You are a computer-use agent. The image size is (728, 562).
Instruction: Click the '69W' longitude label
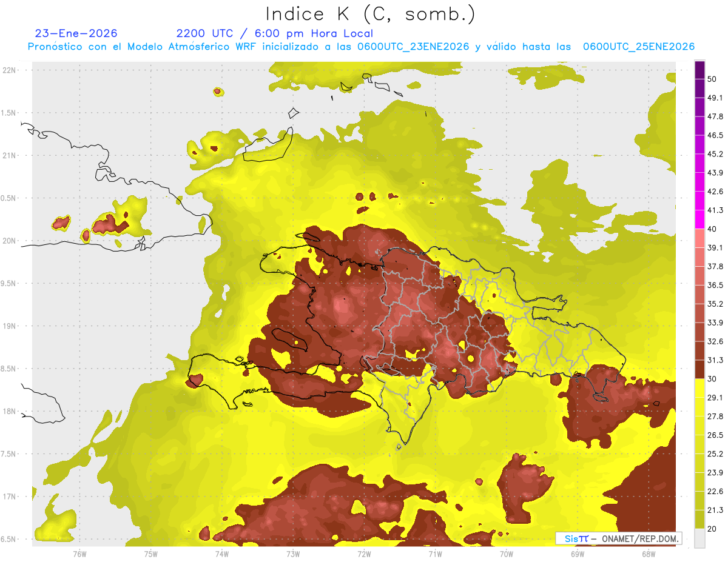578,554
